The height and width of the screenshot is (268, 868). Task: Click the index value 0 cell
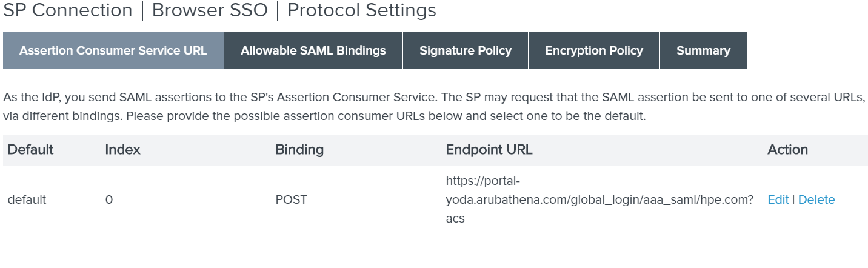pyautogui.click(x=109, y=199)
